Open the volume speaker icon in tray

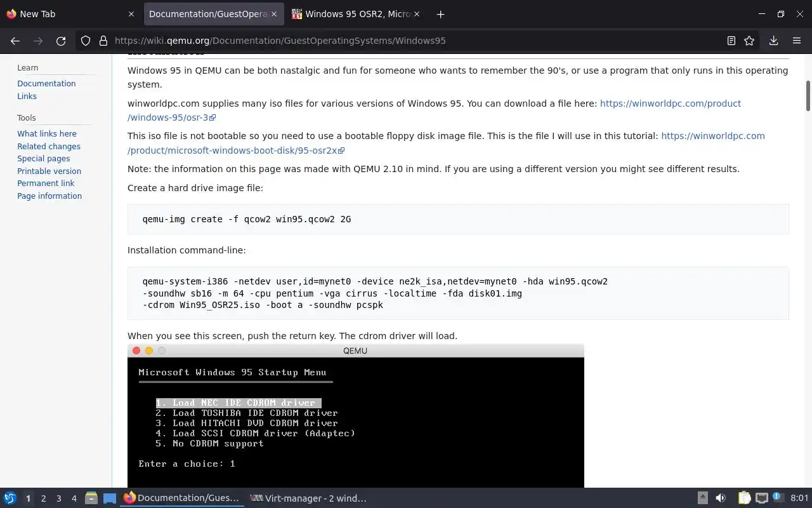click(x=721, y=498)
